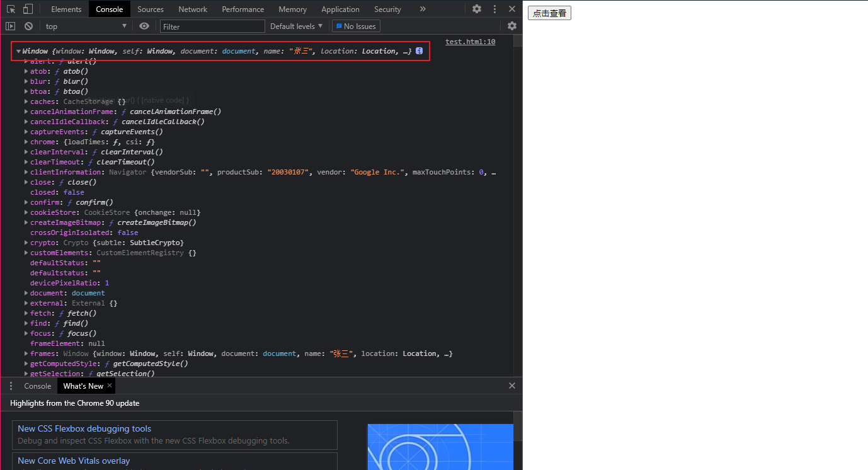Show more DevTools tabs chevron

pos(423,9)
